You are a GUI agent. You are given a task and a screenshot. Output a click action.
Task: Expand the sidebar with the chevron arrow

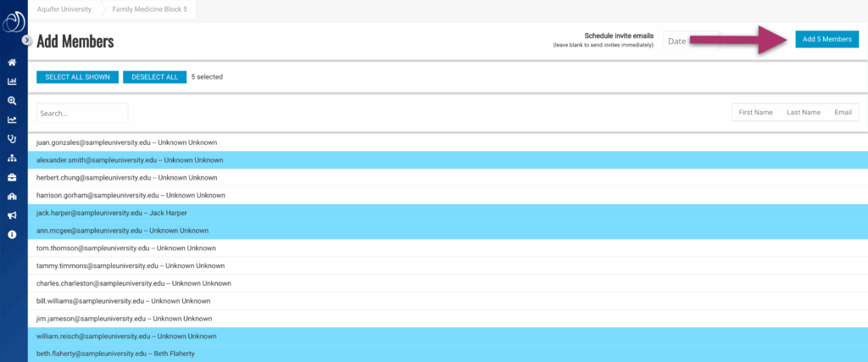tap(27, 40)
